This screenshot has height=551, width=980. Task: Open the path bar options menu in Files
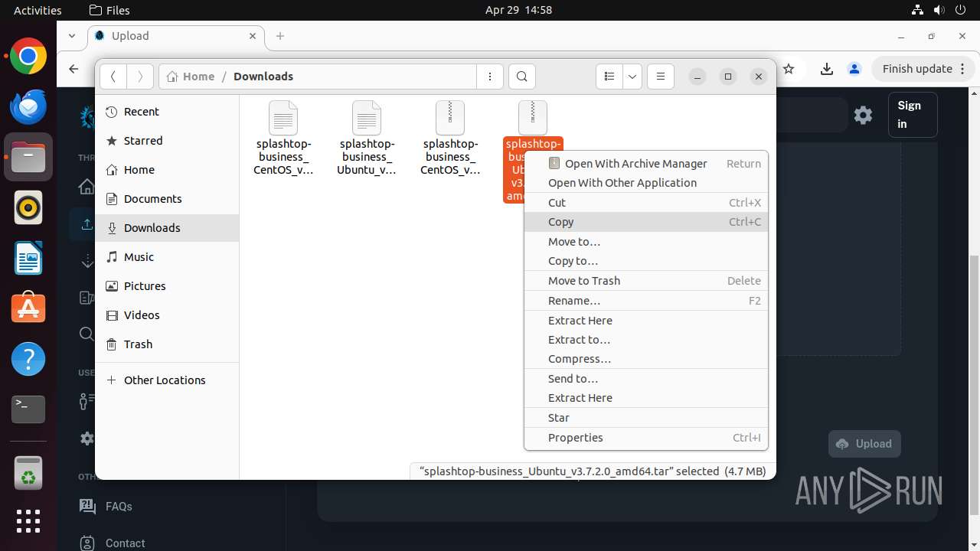[490, 77]
